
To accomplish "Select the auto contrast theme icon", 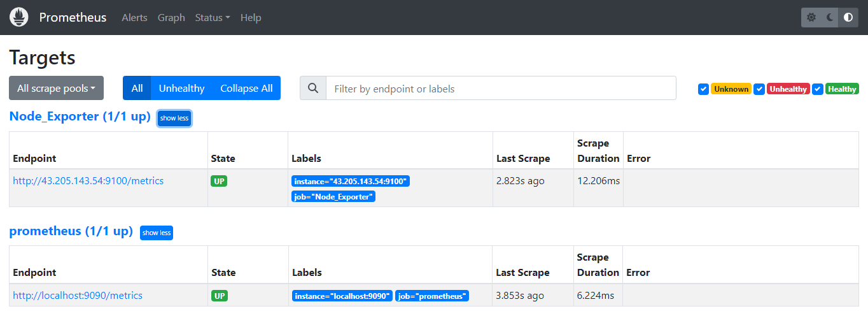I will [848, 17].
